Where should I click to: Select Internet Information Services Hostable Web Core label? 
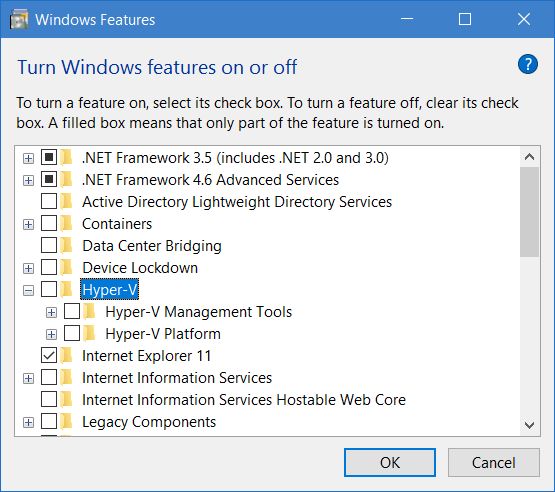[244, 400]
